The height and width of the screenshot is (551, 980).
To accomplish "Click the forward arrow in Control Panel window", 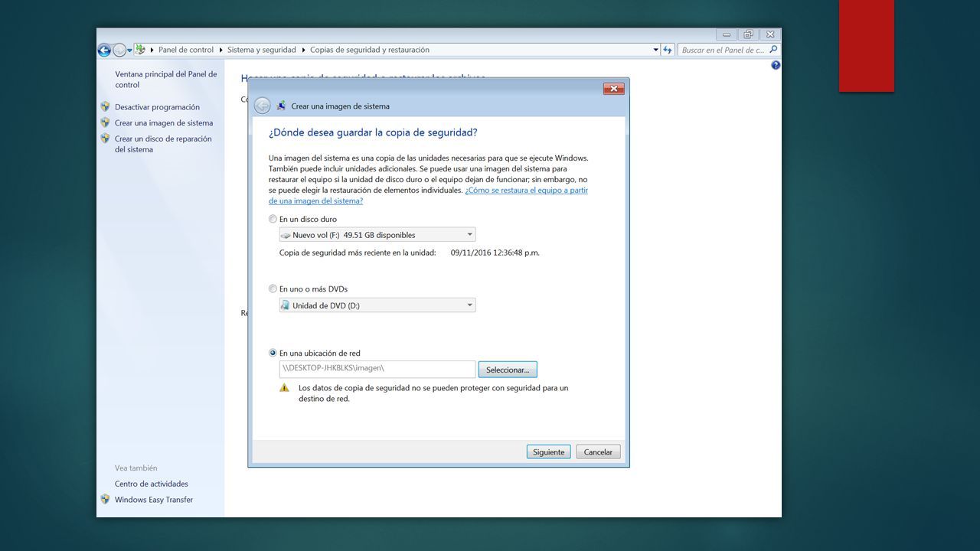I will pyautogui.click(x=119, y=50).
